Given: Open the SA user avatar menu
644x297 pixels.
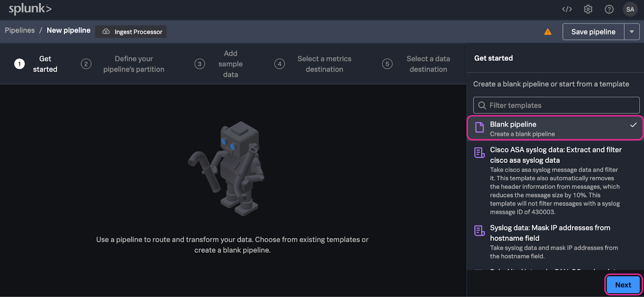Looking at the screenshot, I should (630, 9).
